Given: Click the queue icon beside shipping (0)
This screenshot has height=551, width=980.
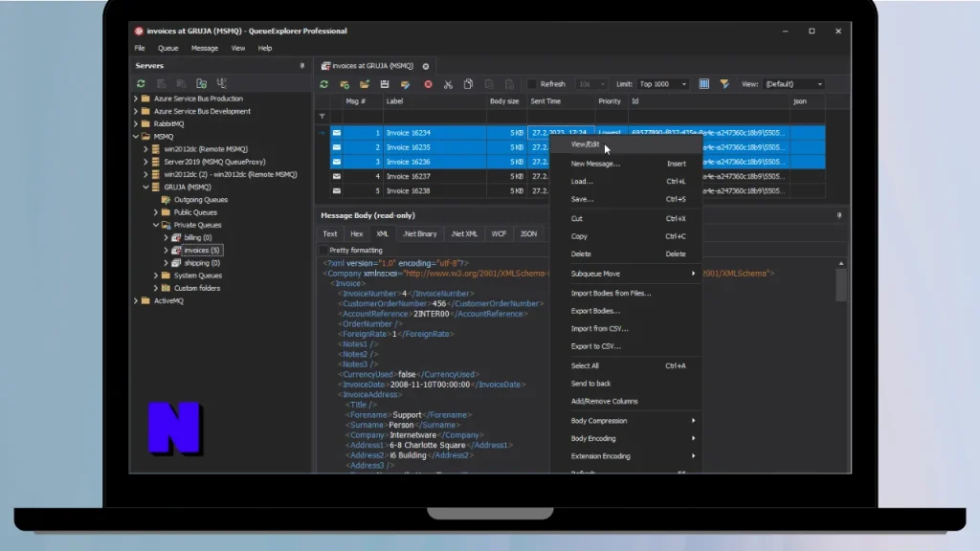Looking at the screenshot, I should coord(176,263).
